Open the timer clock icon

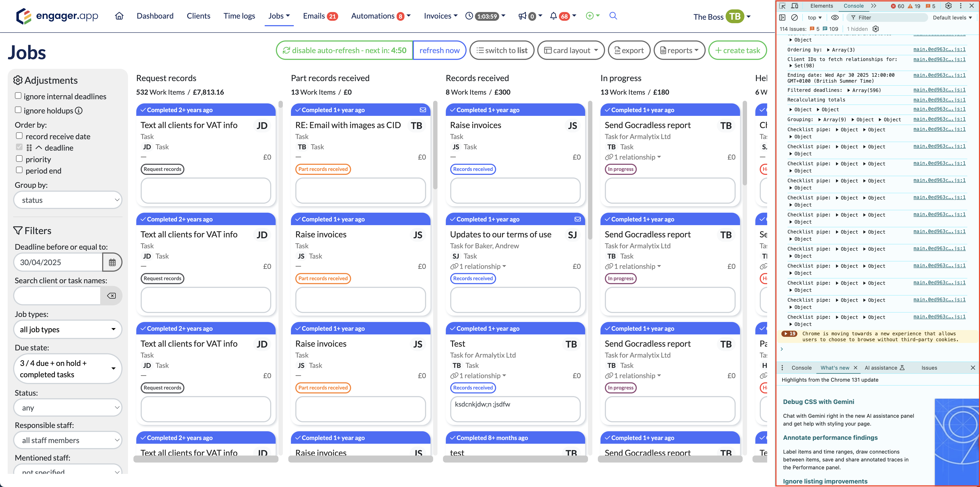coord(469,16)
